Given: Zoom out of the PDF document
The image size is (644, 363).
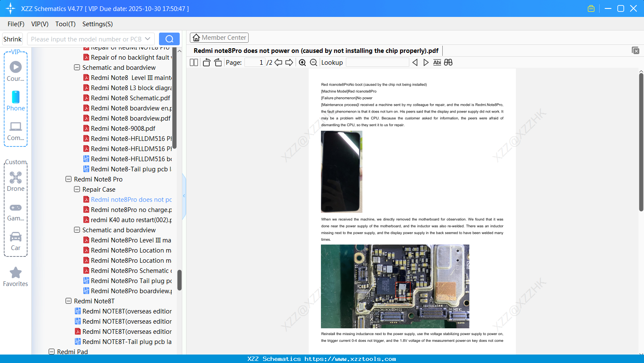Looking at the screenshot, I should 313,63.
